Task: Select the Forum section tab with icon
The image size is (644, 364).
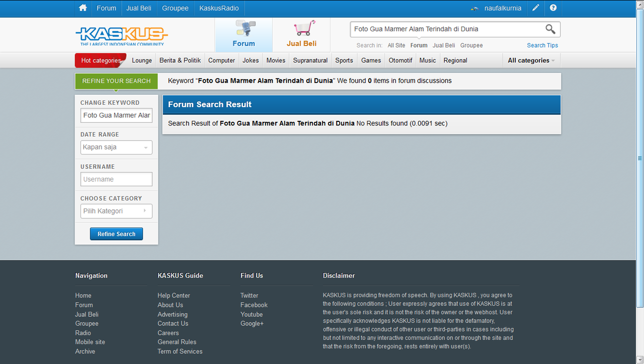Action: click(x=244, y=35)
